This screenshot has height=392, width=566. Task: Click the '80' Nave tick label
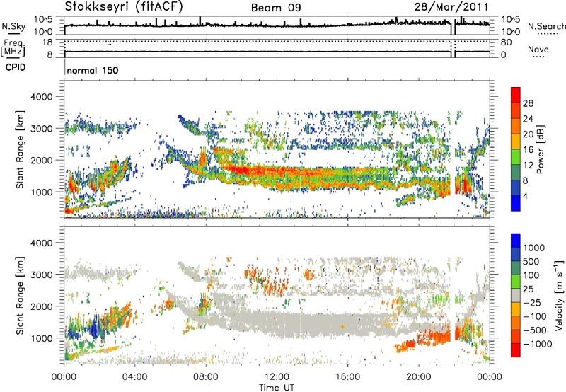point(506,42)
